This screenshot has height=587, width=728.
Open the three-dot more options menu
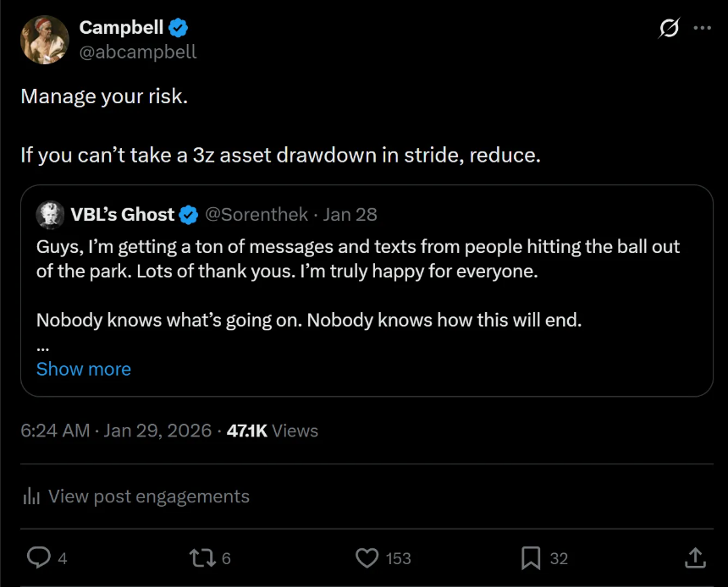pos(702,28)
